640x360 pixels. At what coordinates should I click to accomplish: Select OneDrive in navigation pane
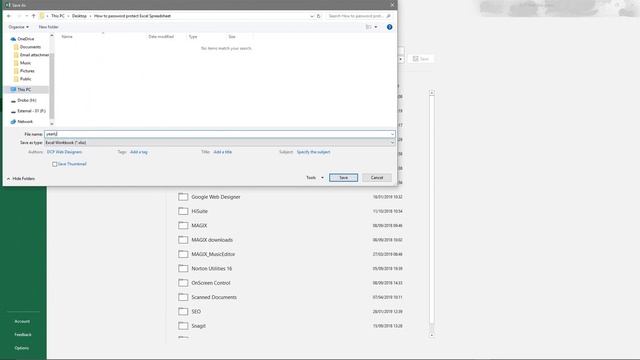point(25,39)
